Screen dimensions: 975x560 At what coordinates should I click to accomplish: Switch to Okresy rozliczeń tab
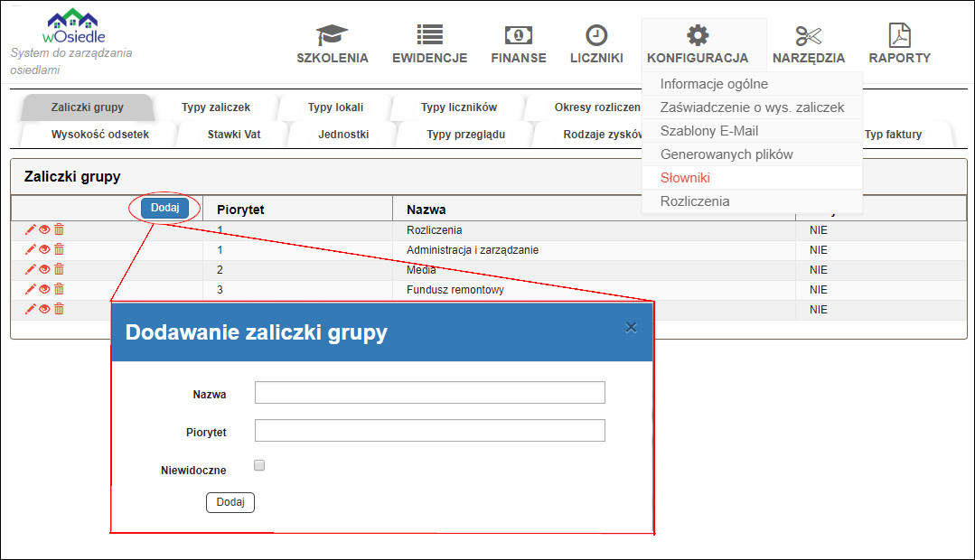(597, 107)
